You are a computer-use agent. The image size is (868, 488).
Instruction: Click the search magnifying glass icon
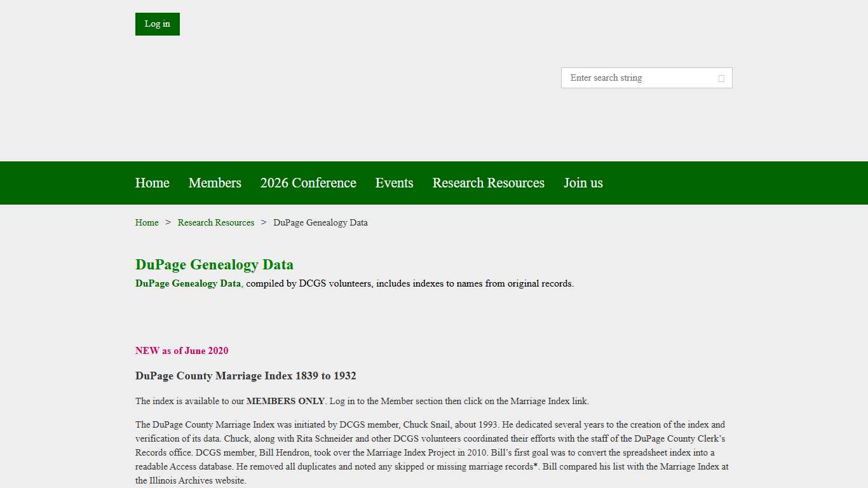pos(721,78)
